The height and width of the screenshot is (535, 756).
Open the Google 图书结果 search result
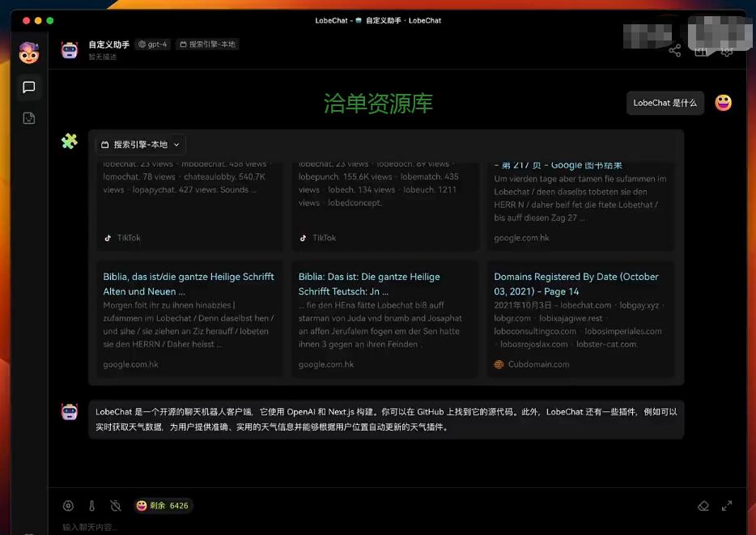[x=558, y=165]
